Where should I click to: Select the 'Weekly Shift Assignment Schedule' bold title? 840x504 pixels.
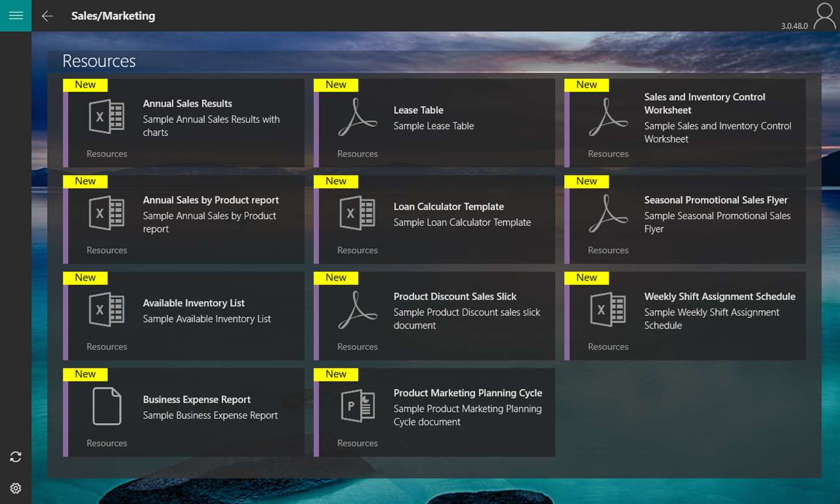coord(720,297)
